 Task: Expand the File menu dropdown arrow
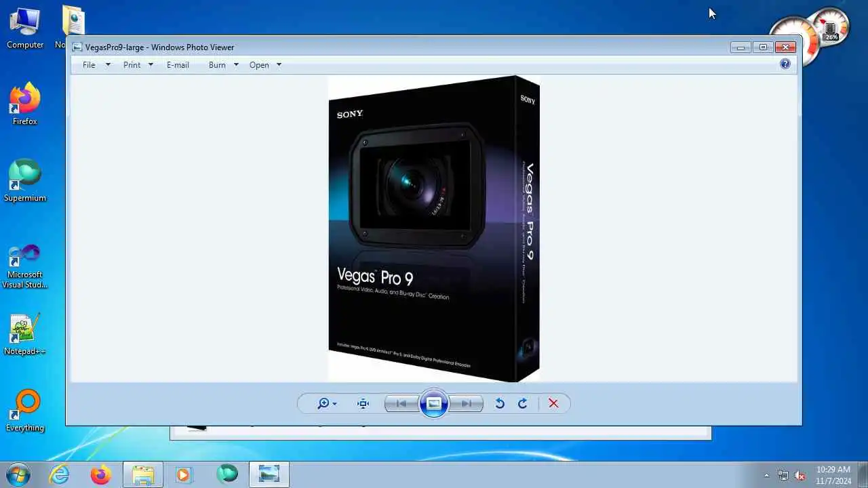point(107,65)
